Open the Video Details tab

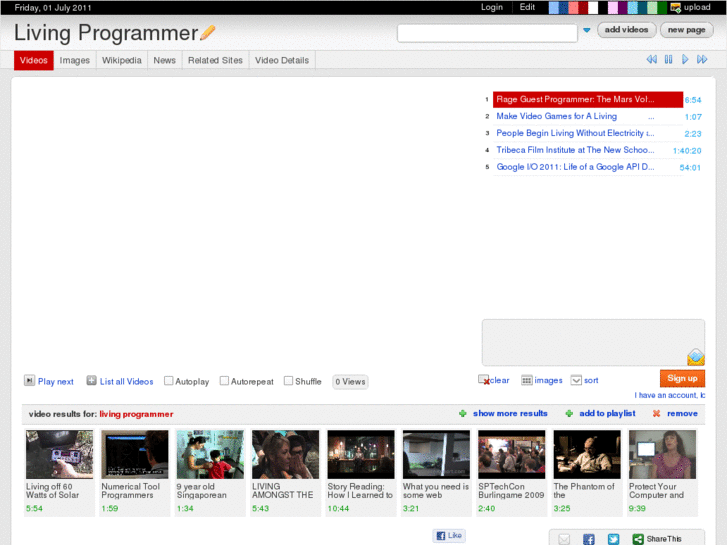[281, 60]
